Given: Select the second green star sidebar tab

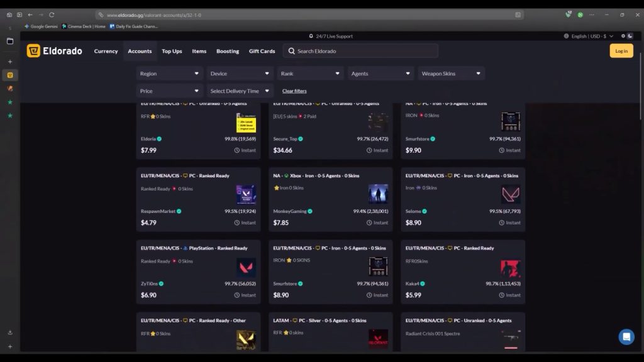Looking at the screenshot, I should [x=10, y=116].
